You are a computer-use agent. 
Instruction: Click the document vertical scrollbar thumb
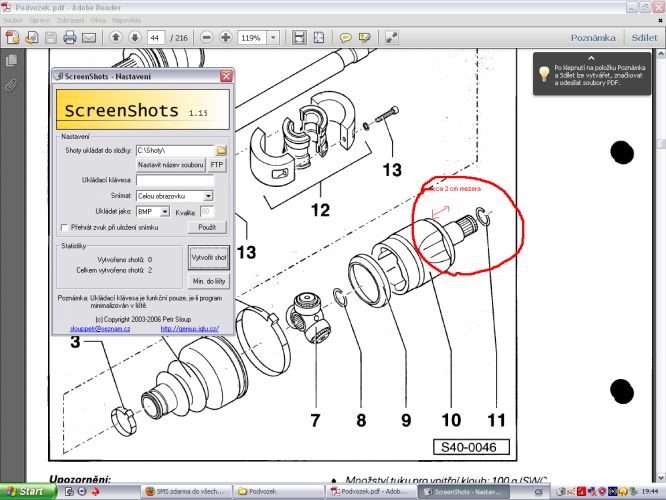[x=661, y=144]
